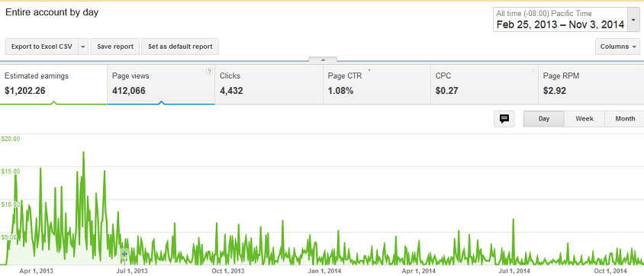Image resolution: width=644 pixels, height=276 pixels.
Task: Click the $15.00 axis label
Action: point(11,171)
